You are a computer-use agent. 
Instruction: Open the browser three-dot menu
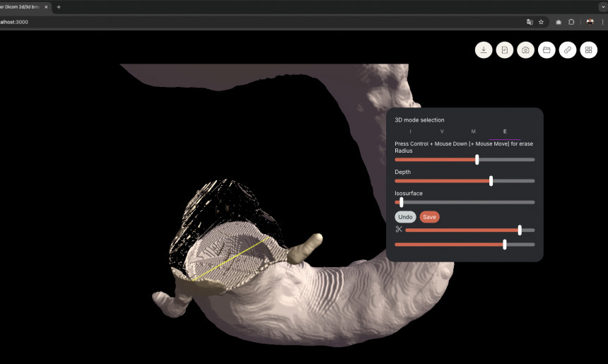pos(602,22)
